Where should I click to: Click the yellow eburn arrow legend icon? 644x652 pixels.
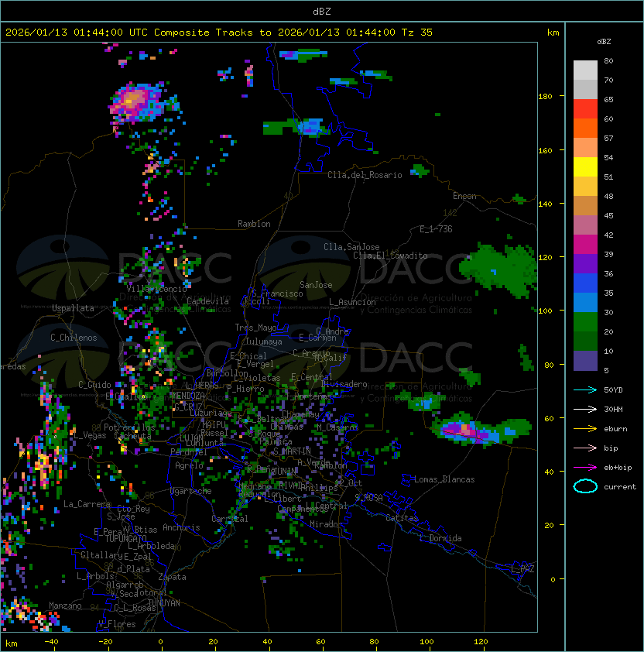click(x=585, y=429)
